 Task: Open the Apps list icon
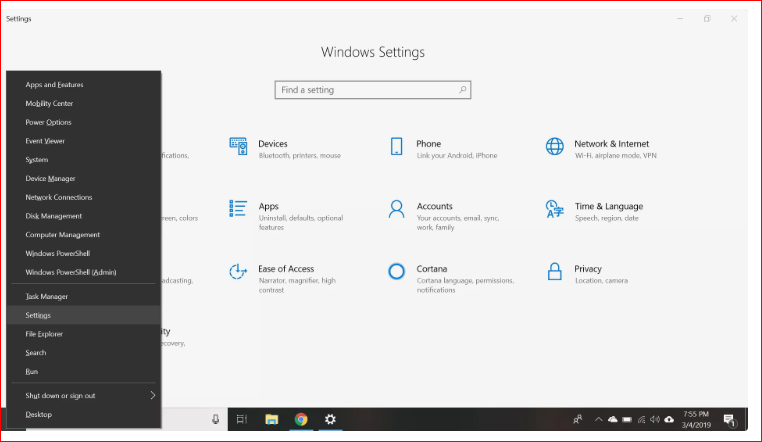(x=238, y=208)
